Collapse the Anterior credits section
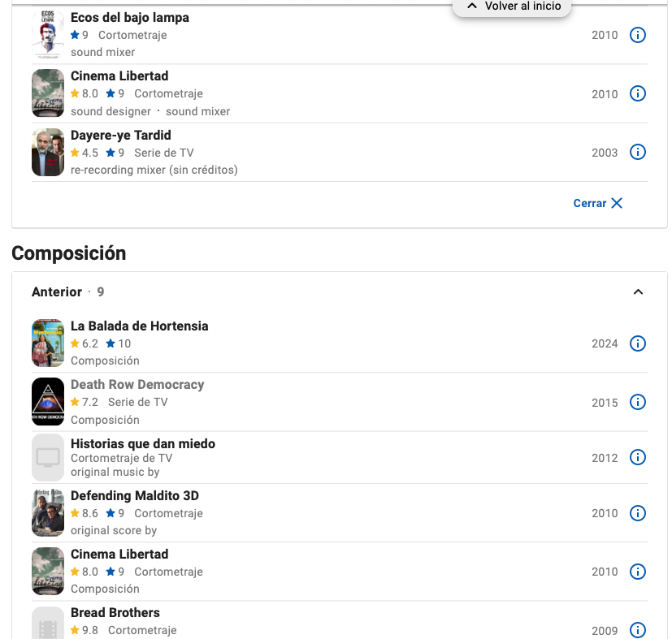Image resolution: width=672 pixels, height=639 pixels. 638,292
